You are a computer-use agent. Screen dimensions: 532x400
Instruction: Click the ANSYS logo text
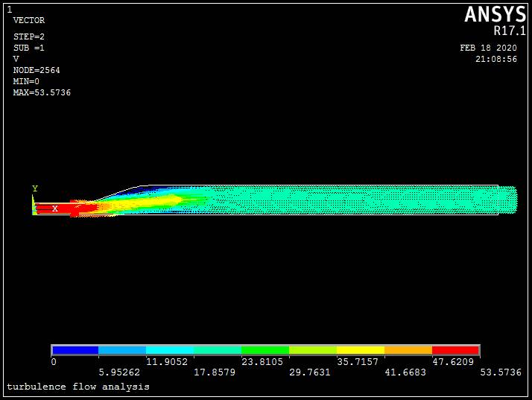pos(495,15)
